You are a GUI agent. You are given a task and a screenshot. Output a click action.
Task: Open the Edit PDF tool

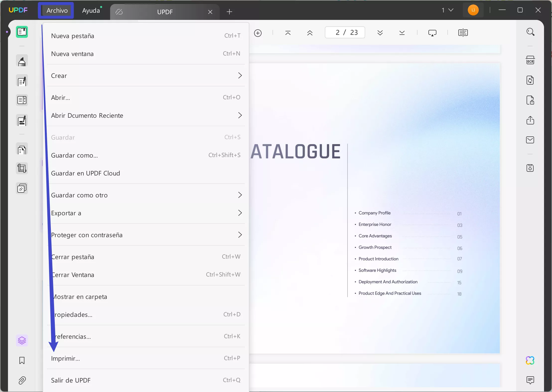[x=22, y=81]
